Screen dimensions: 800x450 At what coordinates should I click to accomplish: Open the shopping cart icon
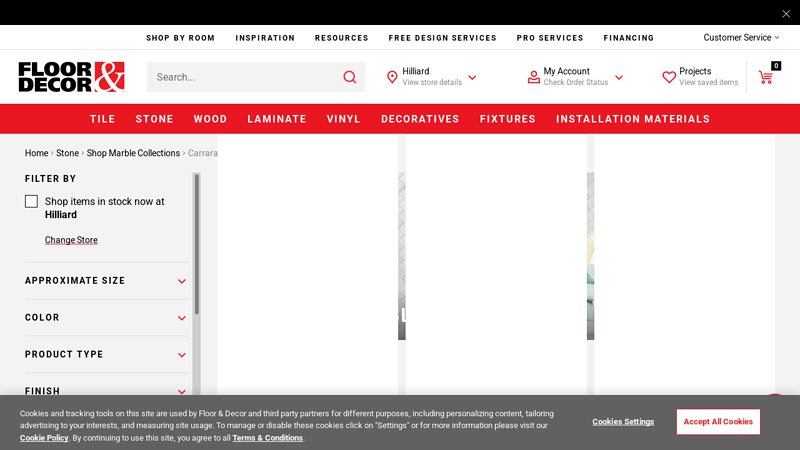pyautogui.click(x=766, y=77)
